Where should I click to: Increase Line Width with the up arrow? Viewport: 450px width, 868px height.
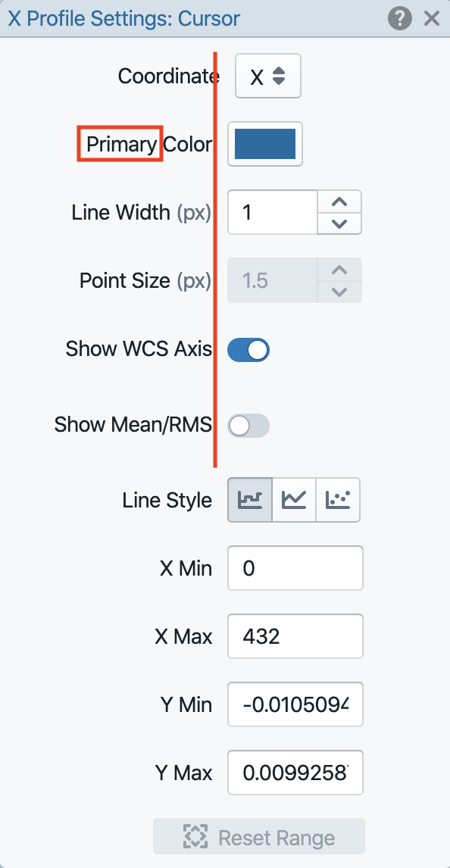coord(339,201)
